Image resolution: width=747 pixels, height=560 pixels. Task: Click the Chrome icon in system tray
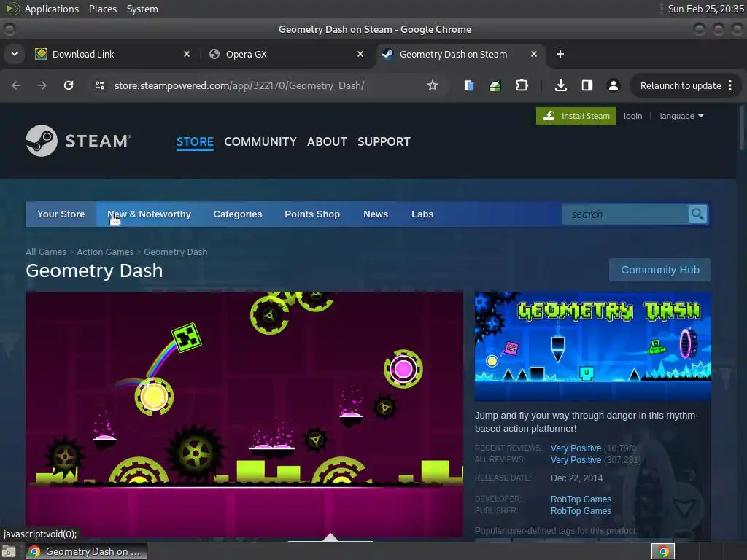663,551
